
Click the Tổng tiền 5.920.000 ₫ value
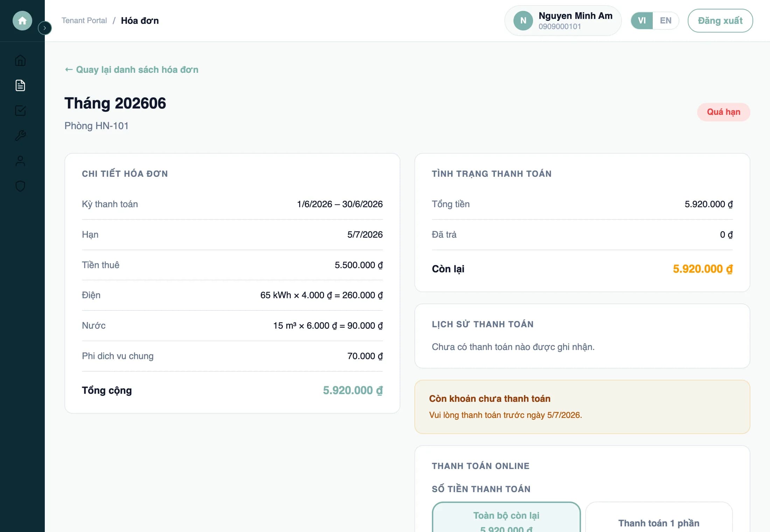pos(708,204)
